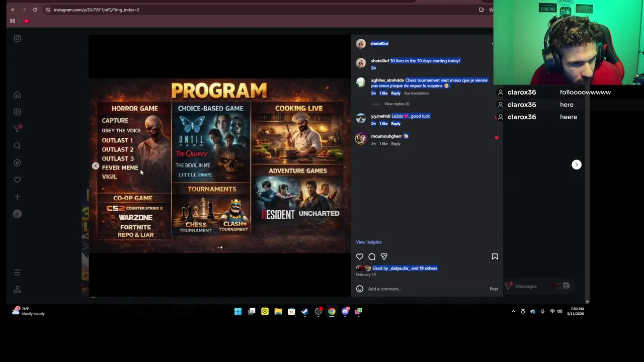Open moumouhgherr profile name
This screenshot has width=644, height=362.
pyautogui.click(x=386, y=136)
